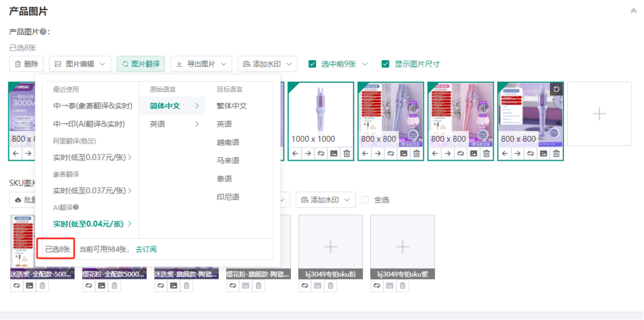Viewport: 644px width, 320px height.
Task: Collapse the 产品图片 section with top-right chevron
Action: tap(633, 11)
